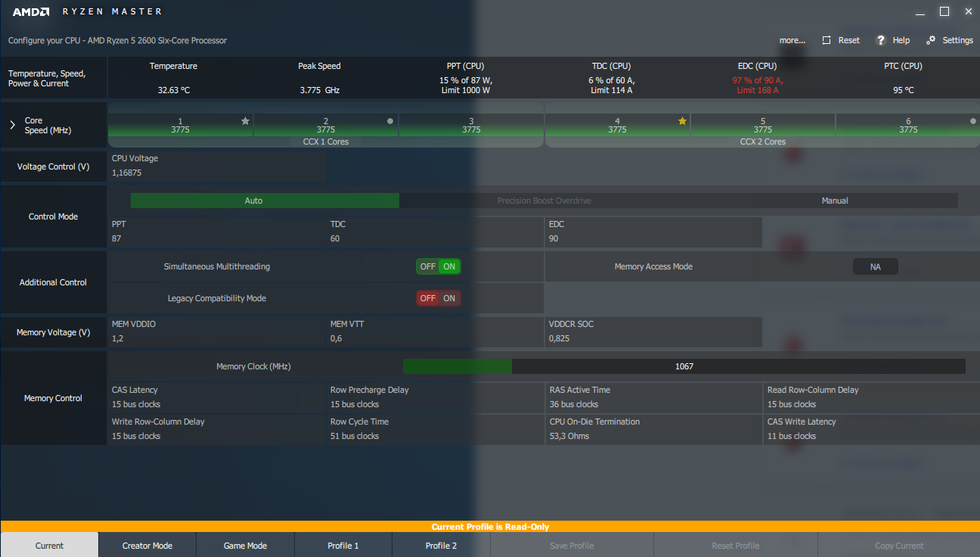Click the gray dot on core 6
980x557 pixels.
pyautogui.click(x=972, y=121)
